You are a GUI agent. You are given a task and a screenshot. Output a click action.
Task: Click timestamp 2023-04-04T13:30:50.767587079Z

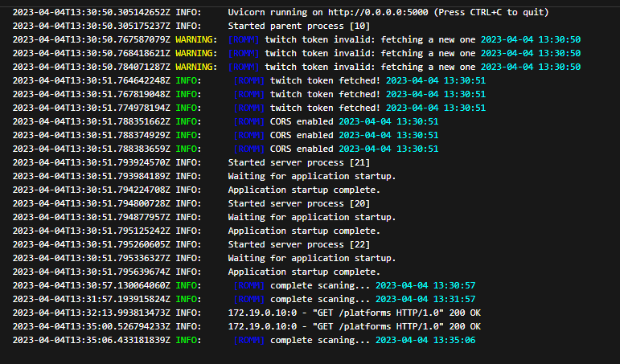click(x=92, y=39)
